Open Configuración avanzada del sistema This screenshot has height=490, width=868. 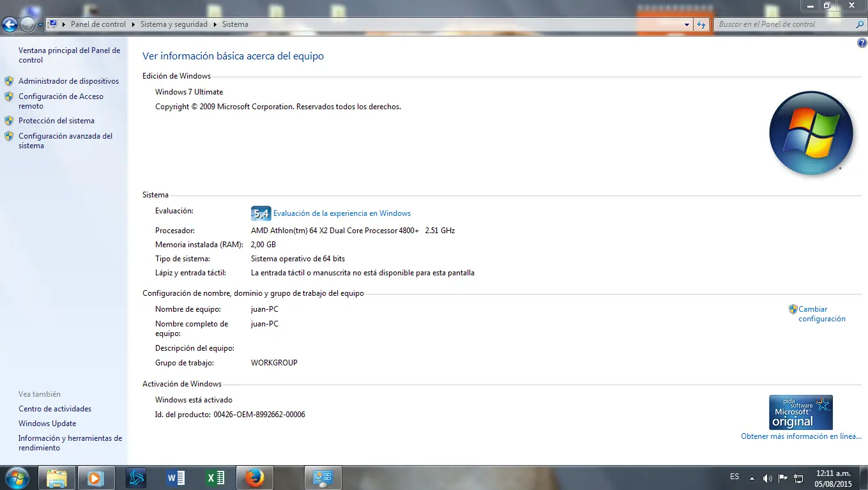coord(65,141)
